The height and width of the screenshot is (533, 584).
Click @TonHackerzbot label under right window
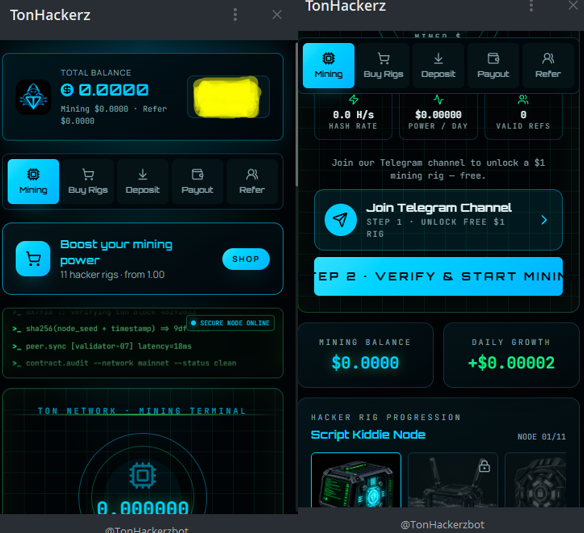442,524
